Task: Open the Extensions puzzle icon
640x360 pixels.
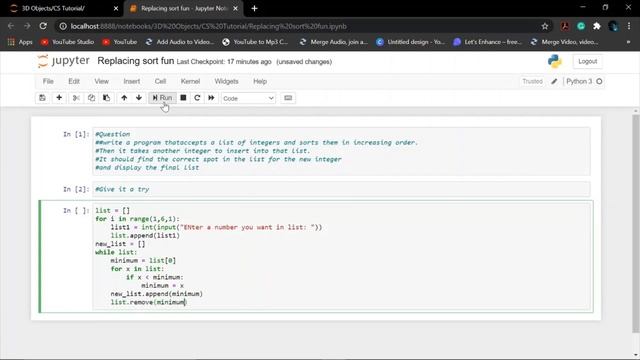Action: coord(597,26)
